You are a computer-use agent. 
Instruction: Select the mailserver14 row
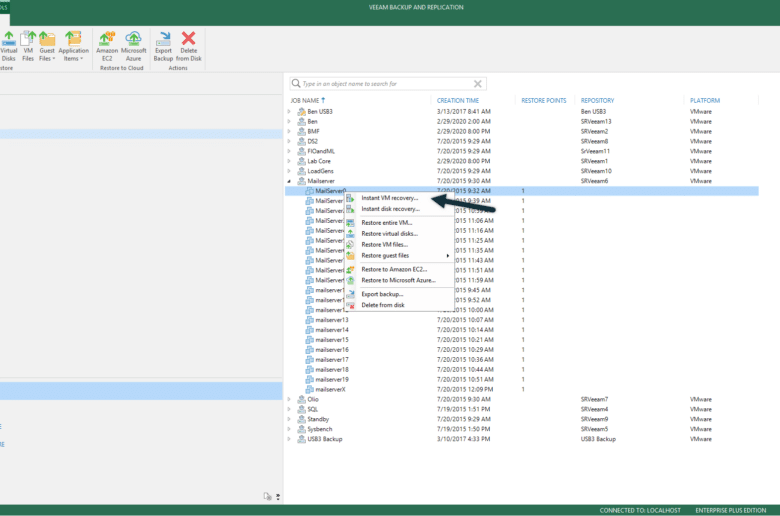[x=521, y=330]
